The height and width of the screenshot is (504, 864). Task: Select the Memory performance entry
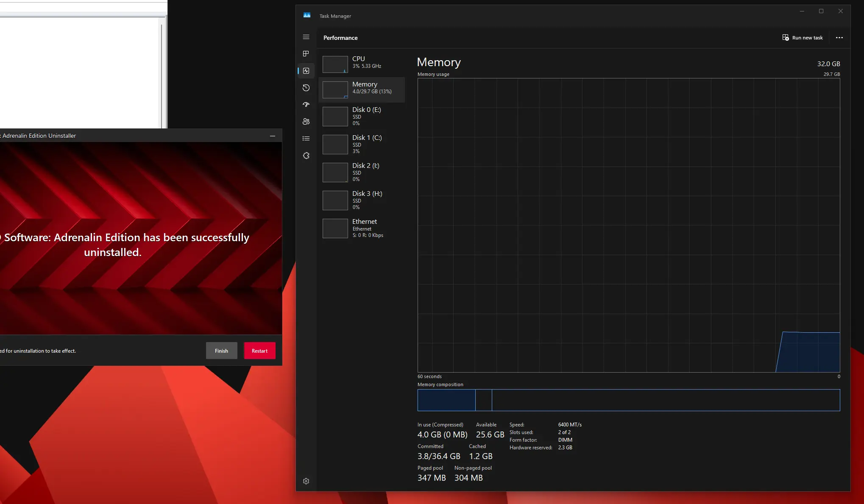pos(362,89)
